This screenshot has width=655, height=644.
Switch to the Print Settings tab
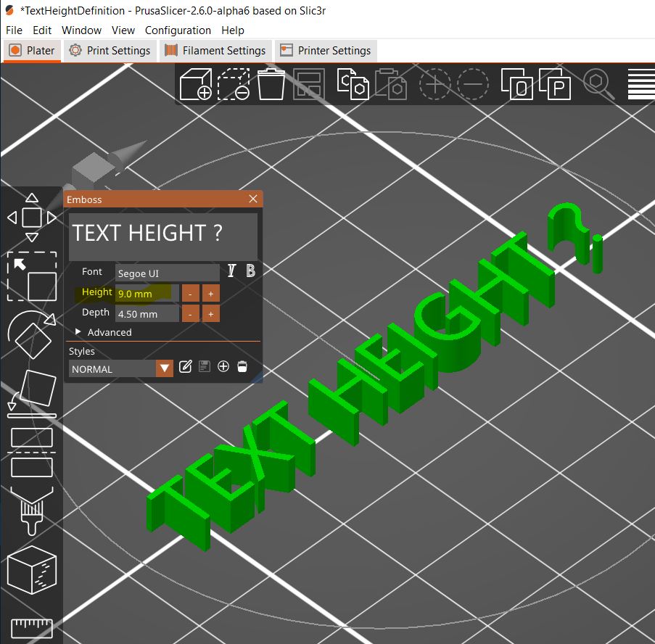coord(109,50)
